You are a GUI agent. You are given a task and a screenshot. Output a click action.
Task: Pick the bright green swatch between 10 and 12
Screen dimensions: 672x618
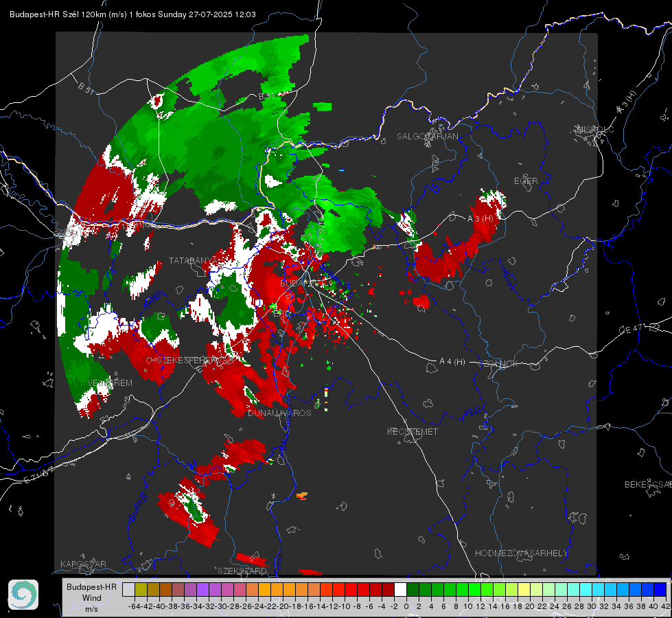point(474,589)
